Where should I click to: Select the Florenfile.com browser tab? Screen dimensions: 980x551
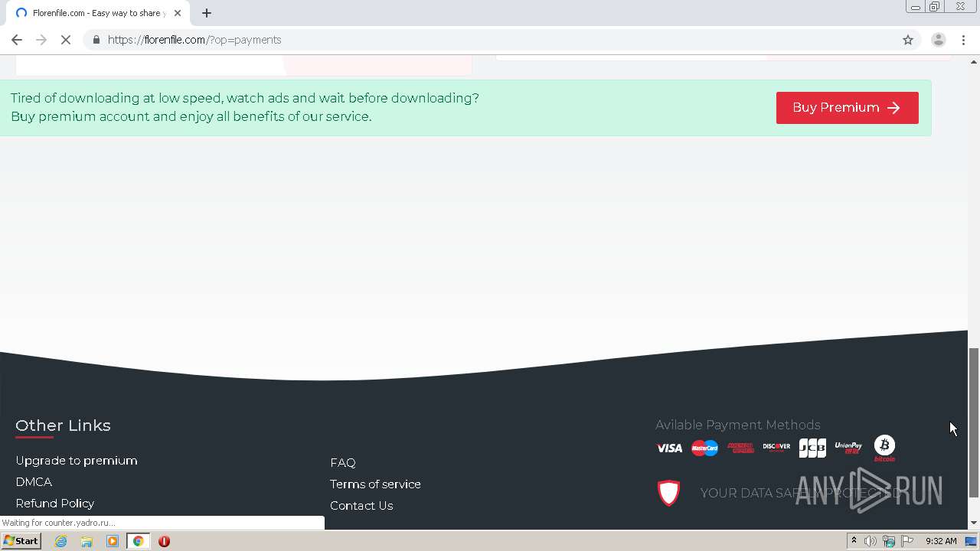[98, 13]
